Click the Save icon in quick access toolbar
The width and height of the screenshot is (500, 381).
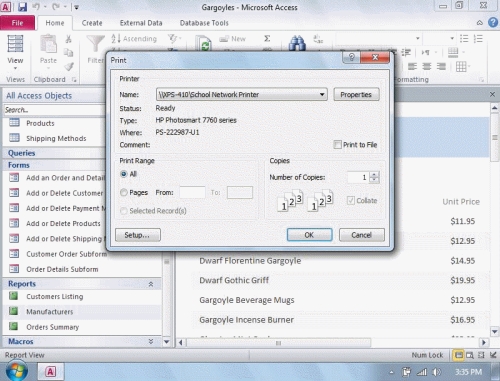pyautogui.click(x=22, y=7)
